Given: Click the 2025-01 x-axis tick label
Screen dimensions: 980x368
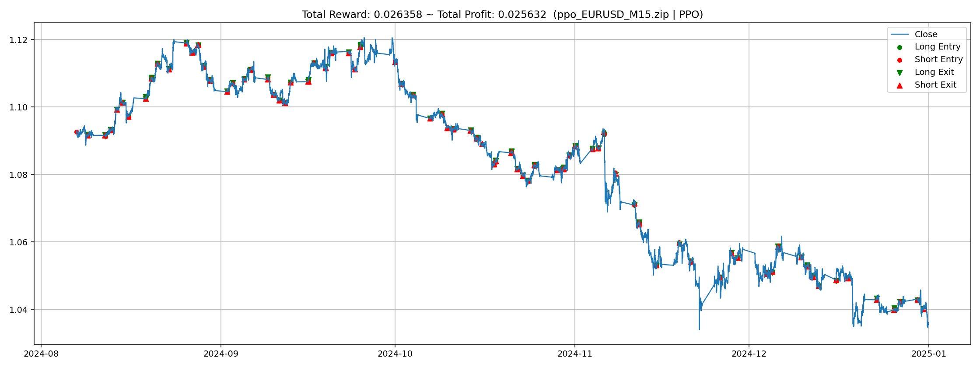Looking at the screenshot, I should coord(928,354).
